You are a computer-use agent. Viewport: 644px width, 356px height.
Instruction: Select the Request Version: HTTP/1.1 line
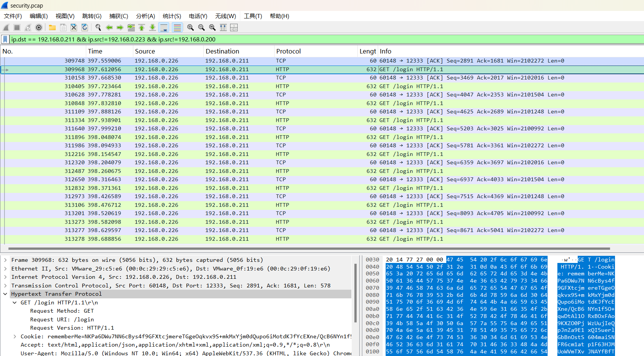pos(72,328)
